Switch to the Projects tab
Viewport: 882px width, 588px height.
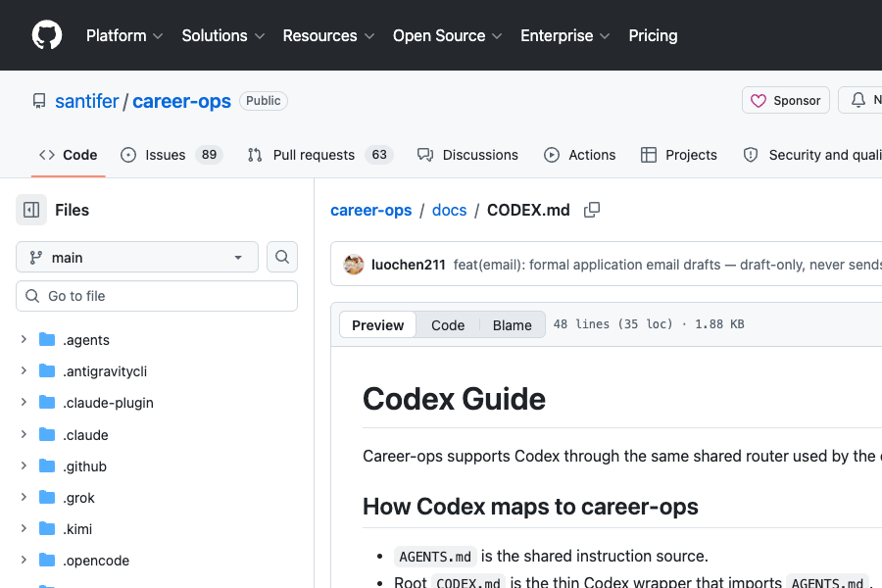tap(678, 155)
